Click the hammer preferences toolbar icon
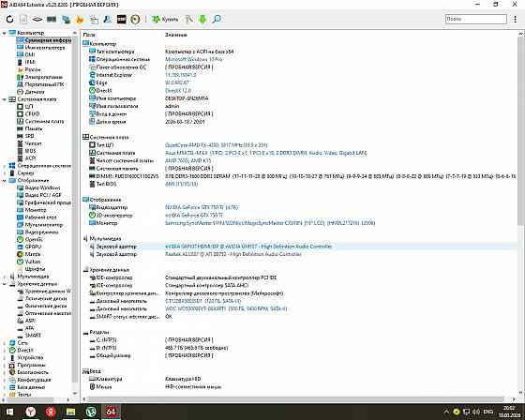The width and height of the screenshot is (525, 420). pyautogui.click(x=188, y=19)
